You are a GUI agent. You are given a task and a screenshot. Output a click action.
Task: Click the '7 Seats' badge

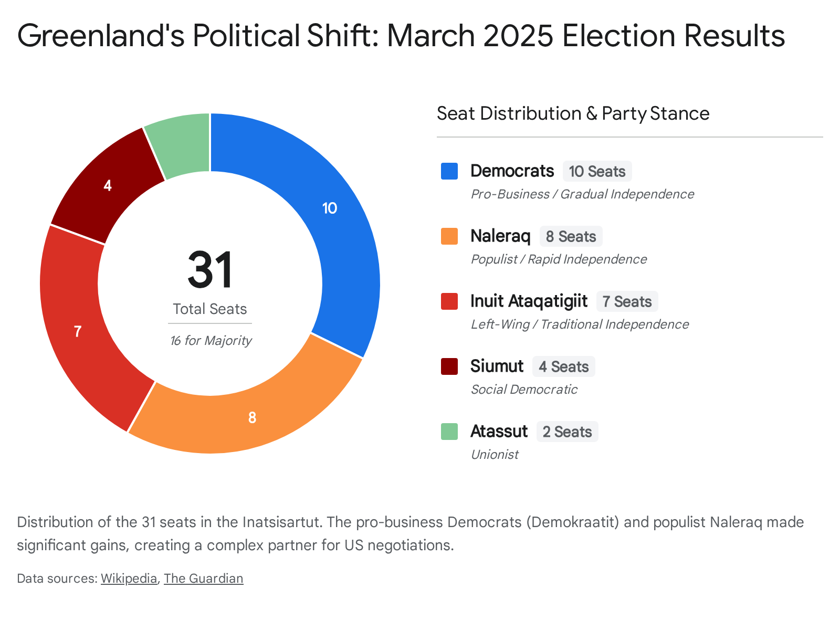(x=627, y=302)
